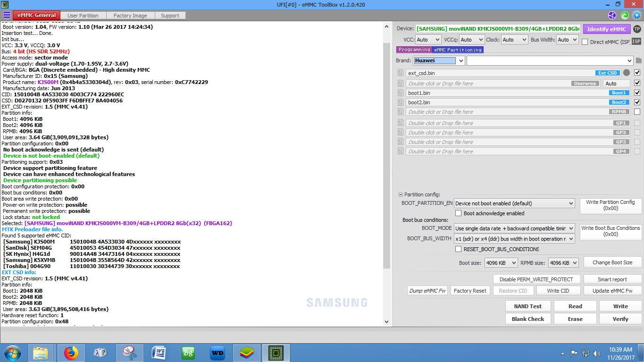The width and height of the screenshot is (644, 362).
Task: Switch to the User Partition tab
Action: (83, 16)
